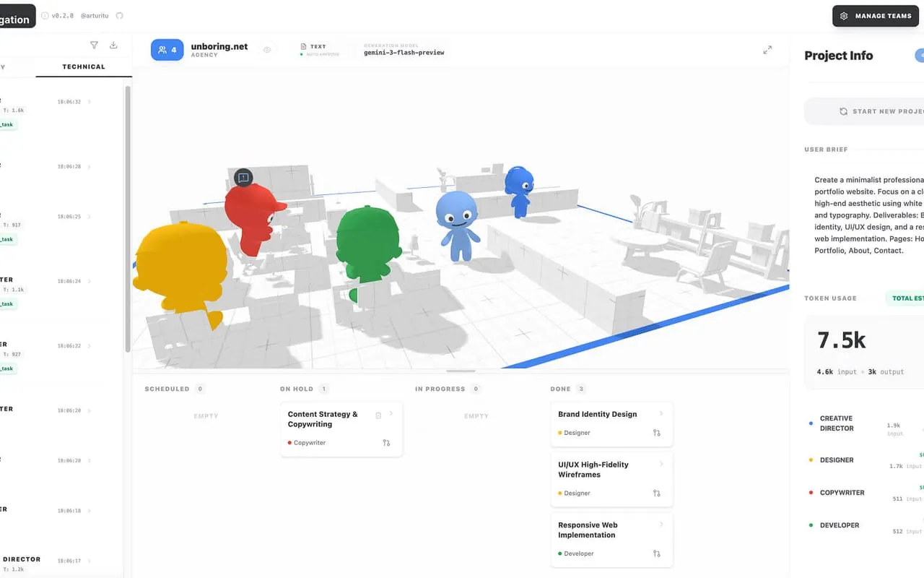Expand Content Strategy & Copywriting card chevron
Image resolution: width=924 pixels, height=578 pixels.
(x=391, y=414)
